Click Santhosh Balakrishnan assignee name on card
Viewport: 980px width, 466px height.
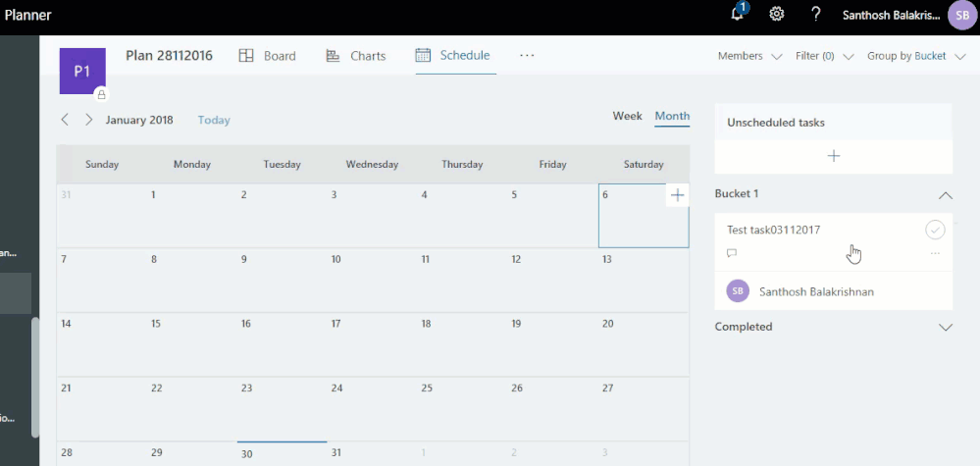point(816,291)
